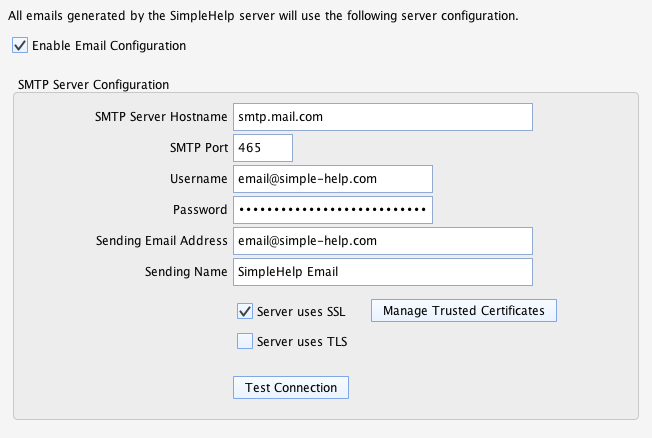Toggle the Server uses SSL checkbox

coord(244,311)
